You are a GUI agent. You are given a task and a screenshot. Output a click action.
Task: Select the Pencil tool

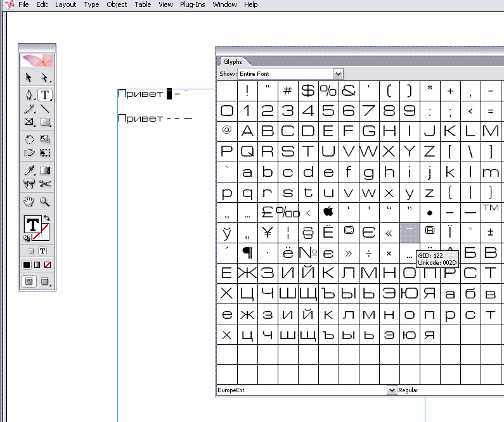tap(29, 109)
